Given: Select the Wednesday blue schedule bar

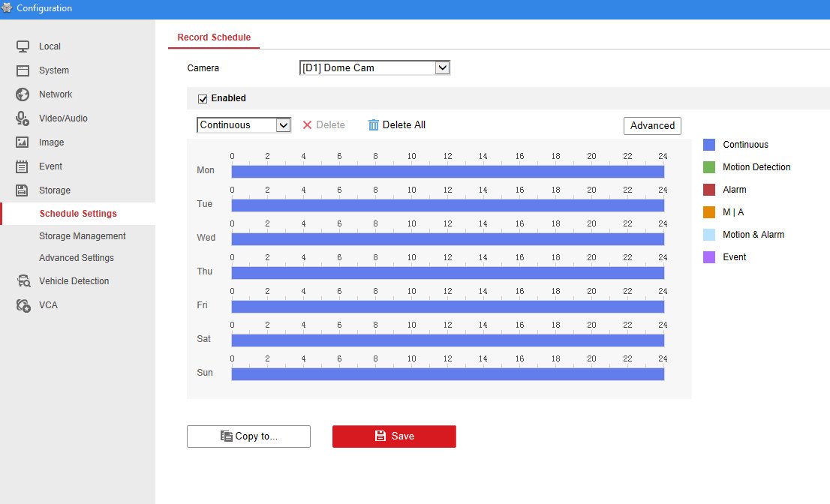Looking at the screenshot, I should [447, 239].
